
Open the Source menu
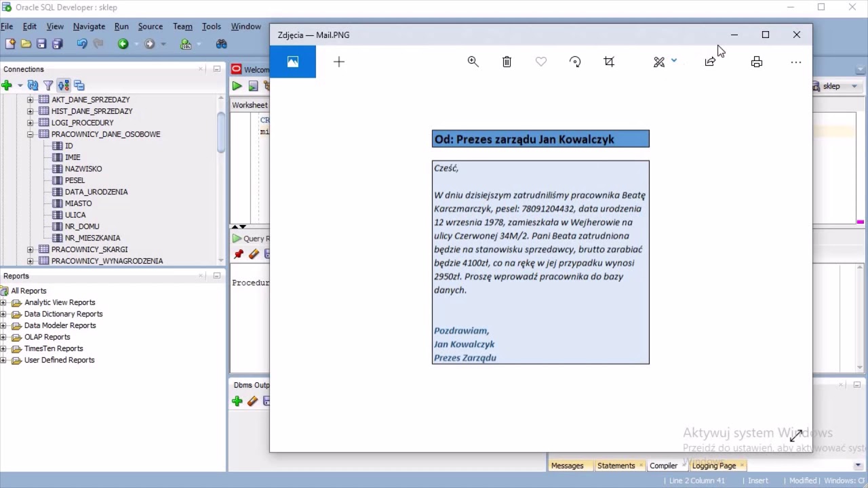pos(150,26)
